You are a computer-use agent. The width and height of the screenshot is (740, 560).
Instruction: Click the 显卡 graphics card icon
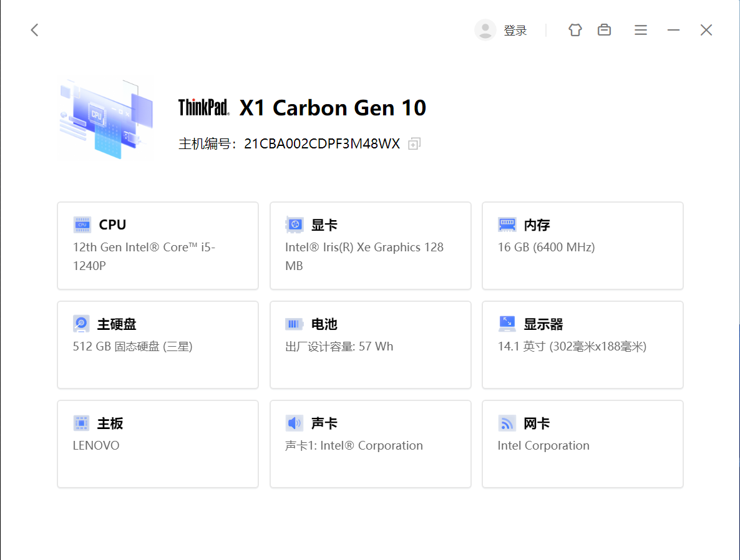pyautogui.click(x=295, y=224)
